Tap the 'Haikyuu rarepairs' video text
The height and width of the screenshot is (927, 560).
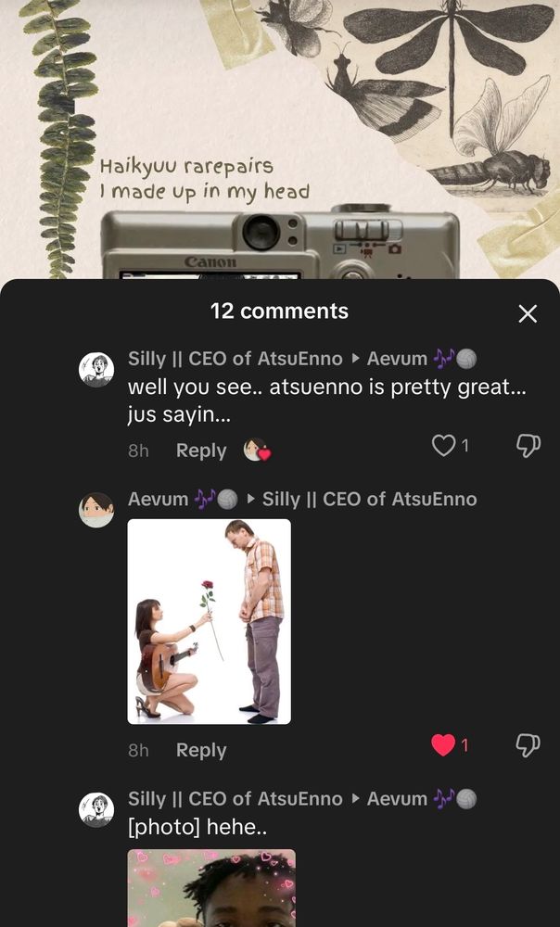coord(186,166)
